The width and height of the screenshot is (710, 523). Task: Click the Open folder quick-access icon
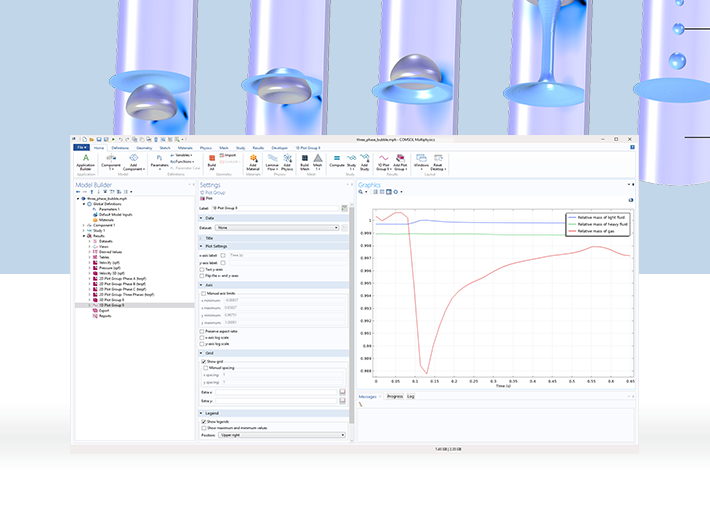click(91, 139)
